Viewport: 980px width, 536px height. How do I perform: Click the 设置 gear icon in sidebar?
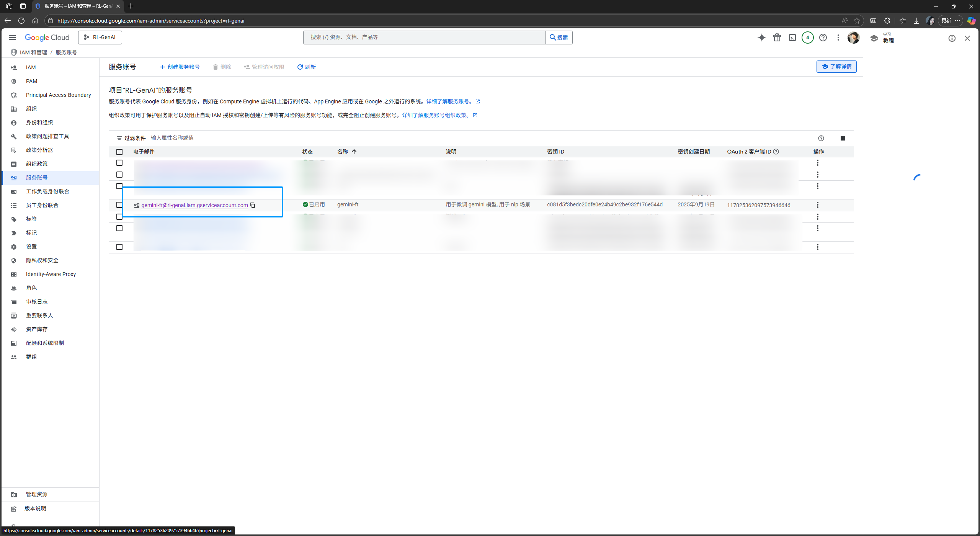(14, 247)
